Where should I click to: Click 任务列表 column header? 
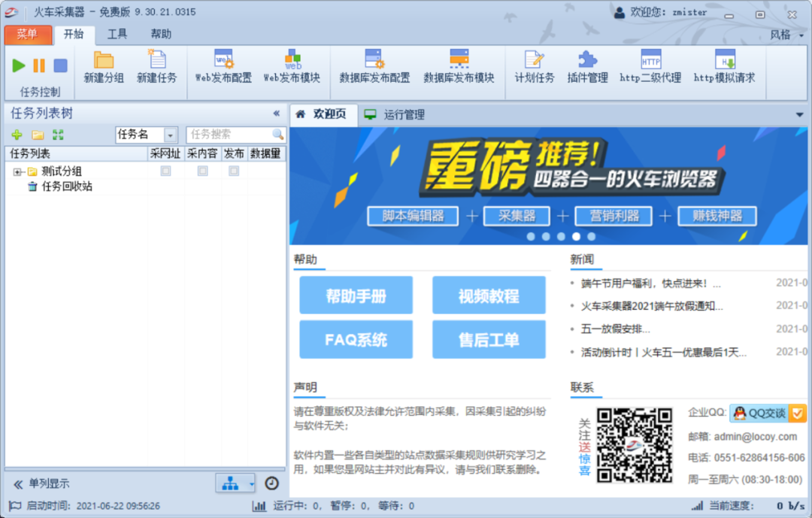[77, 154]
